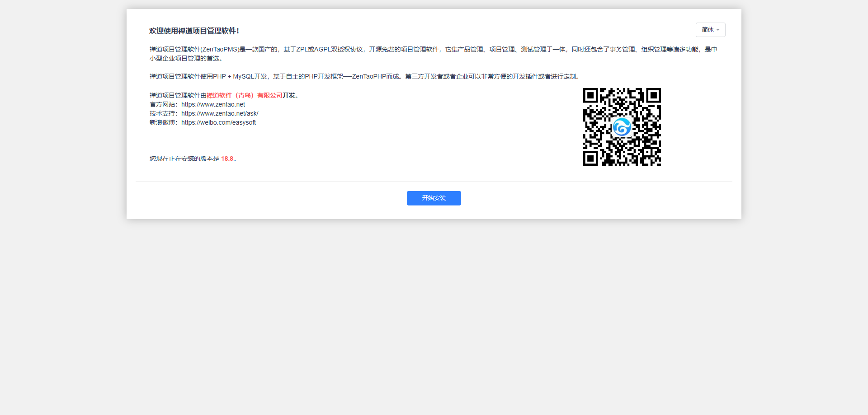Click the 新浪微博 label
The height and width of the screenshot is (415, 868).
tap(164, 122)
